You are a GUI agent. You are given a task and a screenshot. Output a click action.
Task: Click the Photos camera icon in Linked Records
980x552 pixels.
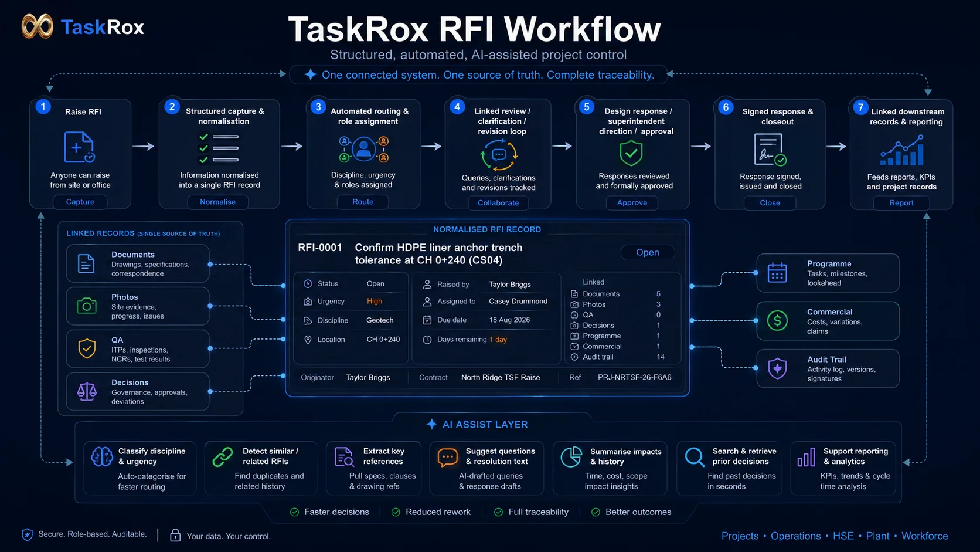point(87,306)
